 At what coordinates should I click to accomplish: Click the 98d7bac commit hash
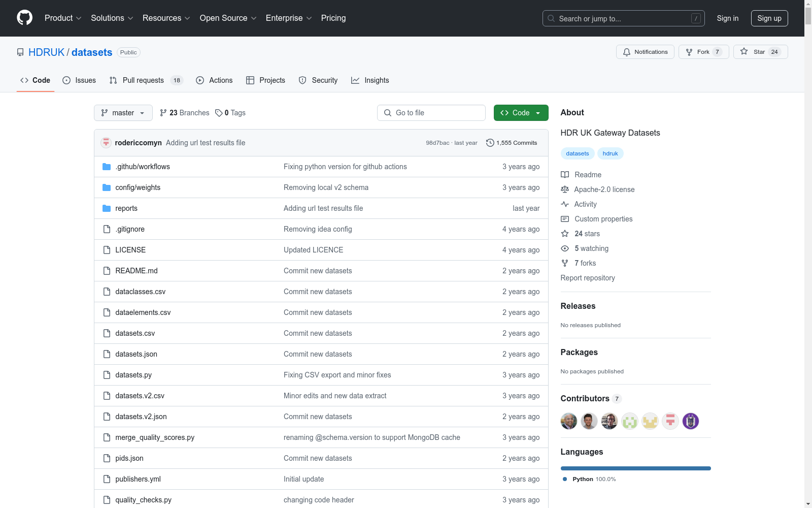[x=437, y=143]
